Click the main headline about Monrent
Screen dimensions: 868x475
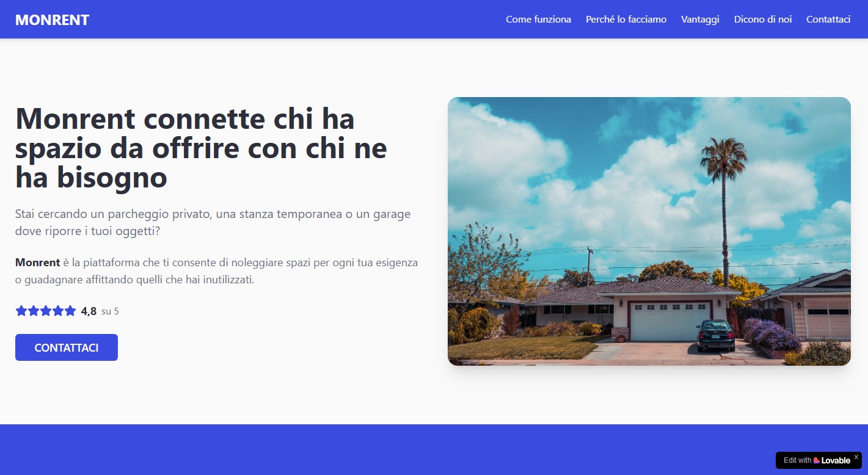201,148
